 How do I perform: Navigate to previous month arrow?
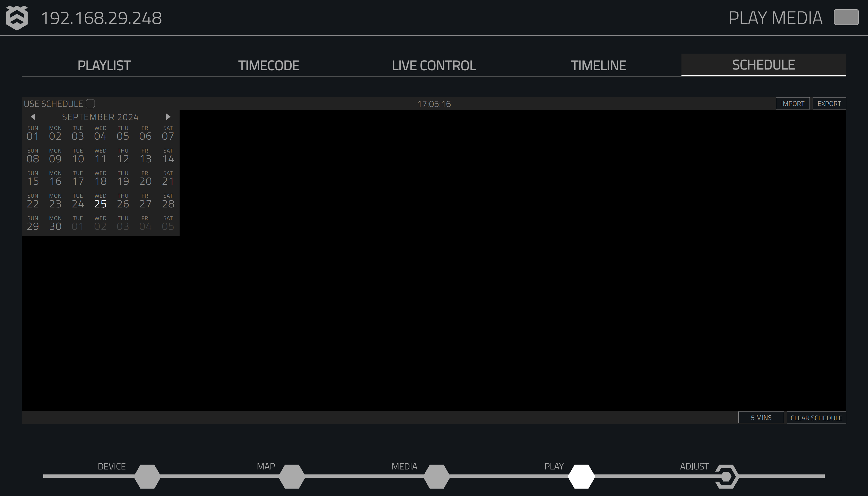33,116
